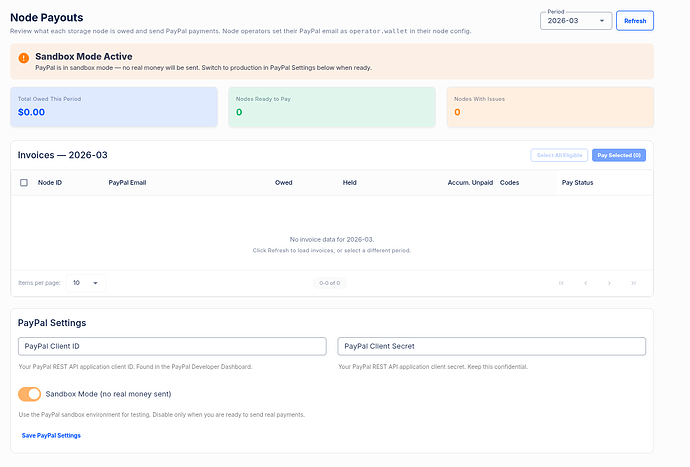The width and height of the screenshot is (690, 467).
Task: Click the Total Owed This Period card
Action: [114, 107]
